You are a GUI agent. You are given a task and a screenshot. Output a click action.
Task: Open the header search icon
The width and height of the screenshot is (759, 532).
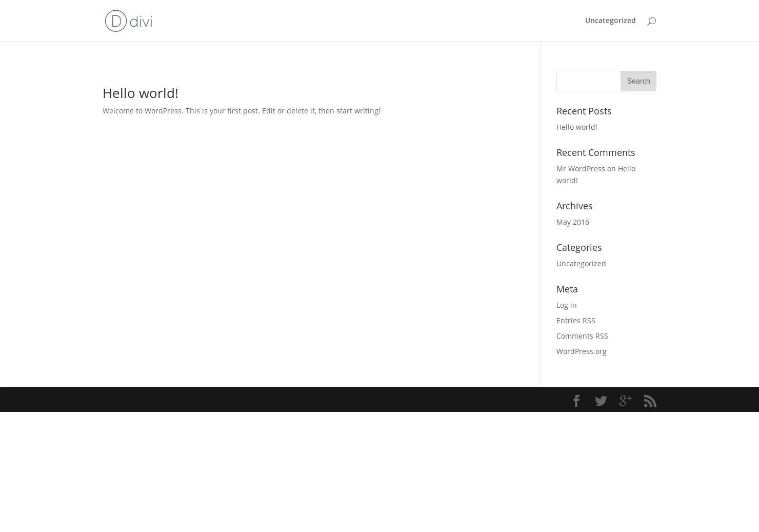(x=651, y=21)
